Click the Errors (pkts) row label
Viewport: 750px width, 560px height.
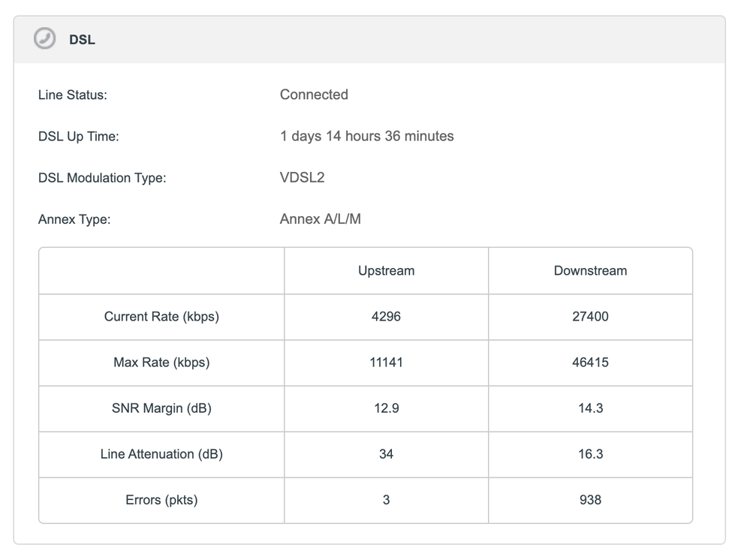[x=161, y=499]
